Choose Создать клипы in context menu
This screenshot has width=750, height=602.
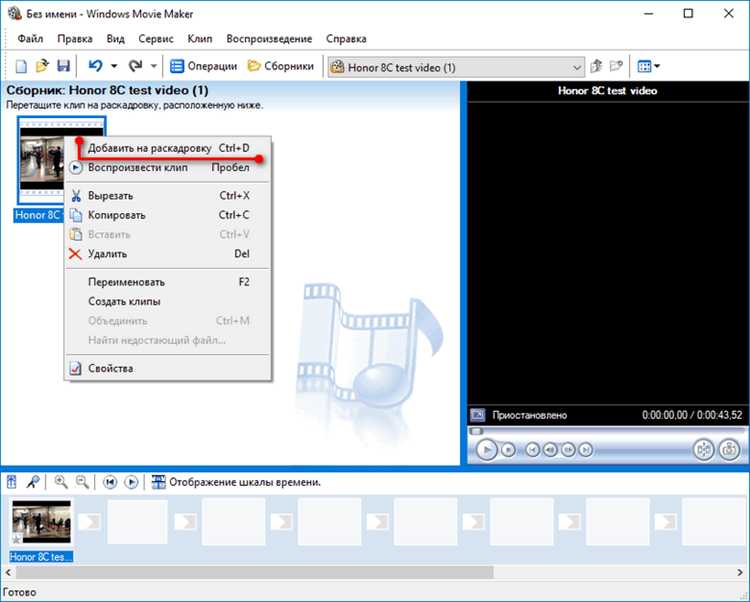tap(168, 302)
